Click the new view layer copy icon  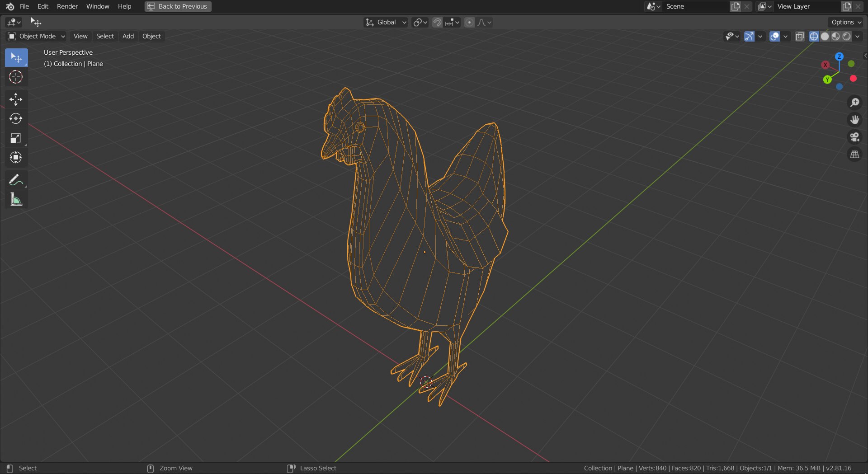[x=847, y=6]
